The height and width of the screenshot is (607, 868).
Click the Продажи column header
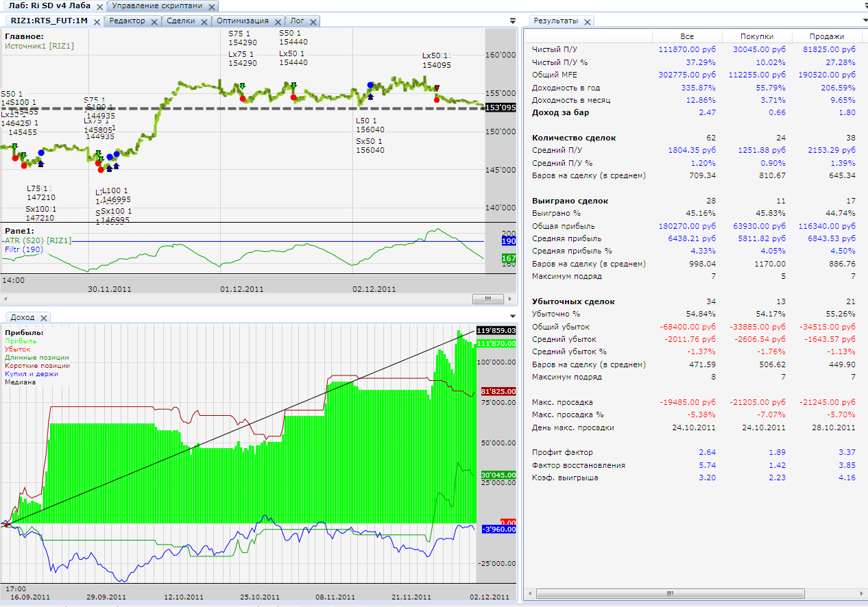[827, 36]
